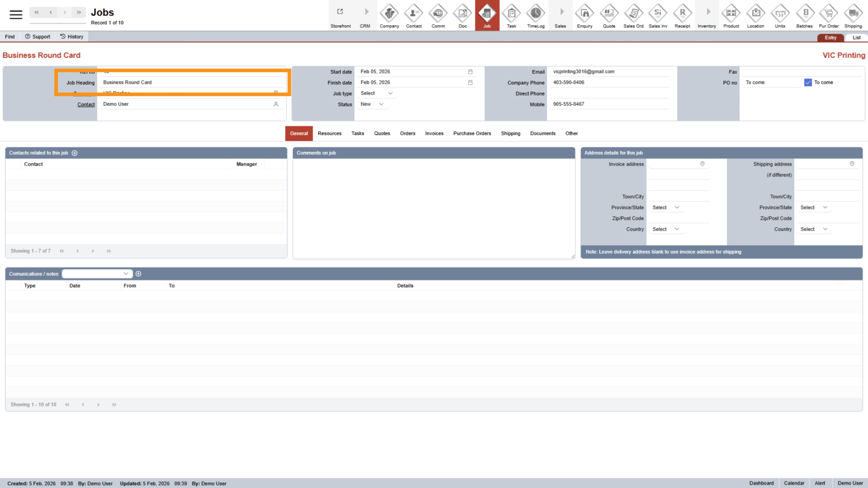Click the Comments on job text area
Screen dimensions: 868x488
433,208
